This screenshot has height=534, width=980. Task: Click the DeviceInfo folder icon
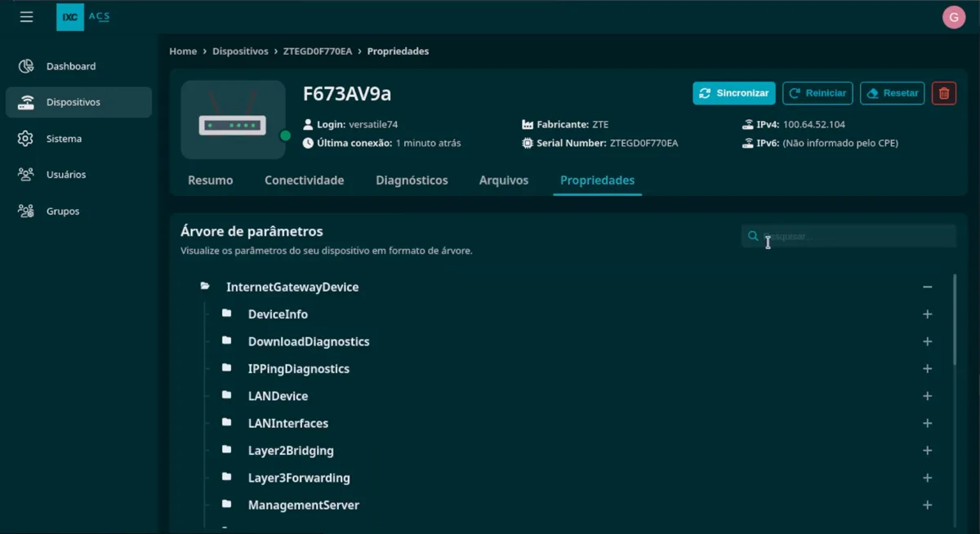(x=227, y=314)
